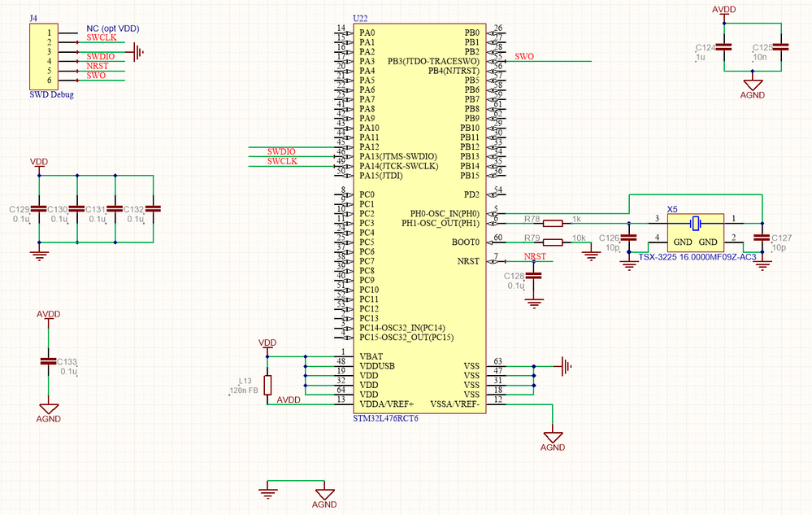Click the 'PA13(JTMS-SWDIO)' pin name
812x515 pixels.
398,156
